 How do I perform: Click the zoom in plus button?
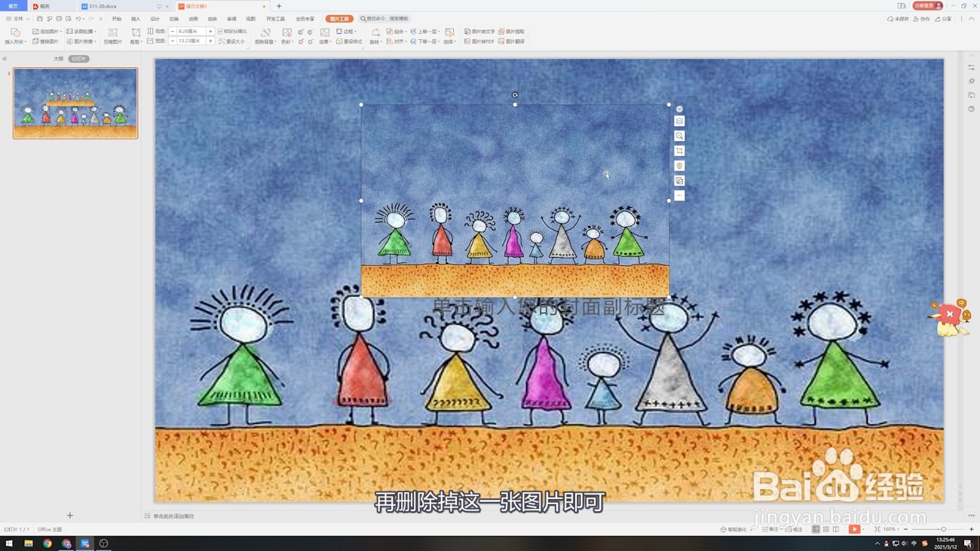coord(971,529)
